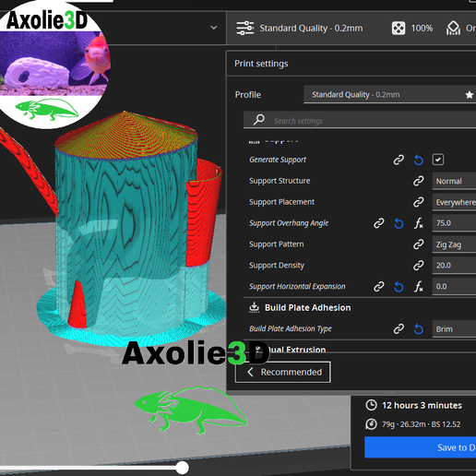Click Build Plate Adhesion section icon
This screenshot has height=476, width=476.
(254, 307)
